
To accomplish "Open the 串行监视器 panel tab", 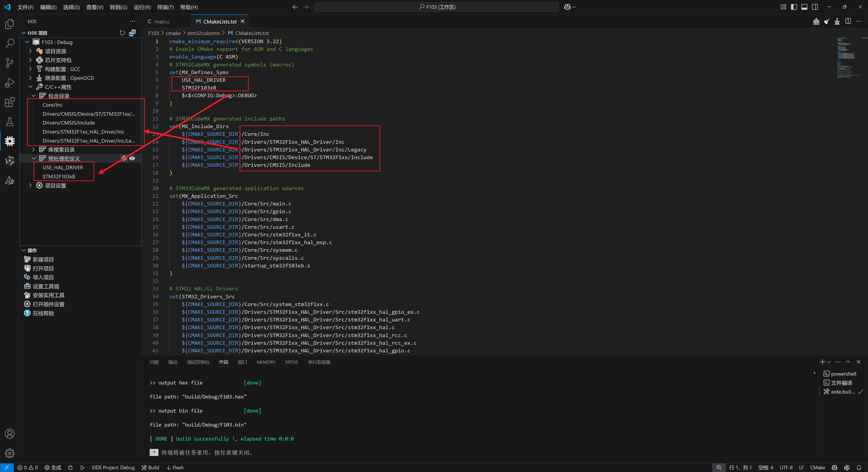I will coord(319,362).
